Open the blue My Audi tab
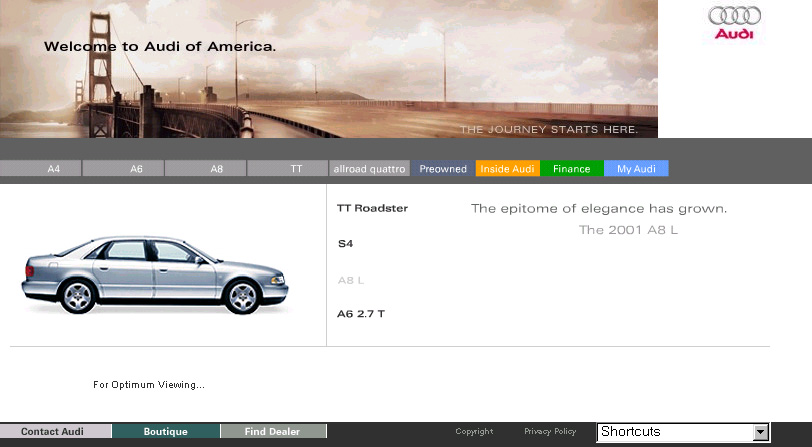Image resolution: width=812 pixels, height=447 pixels. (x=636, y=168)
